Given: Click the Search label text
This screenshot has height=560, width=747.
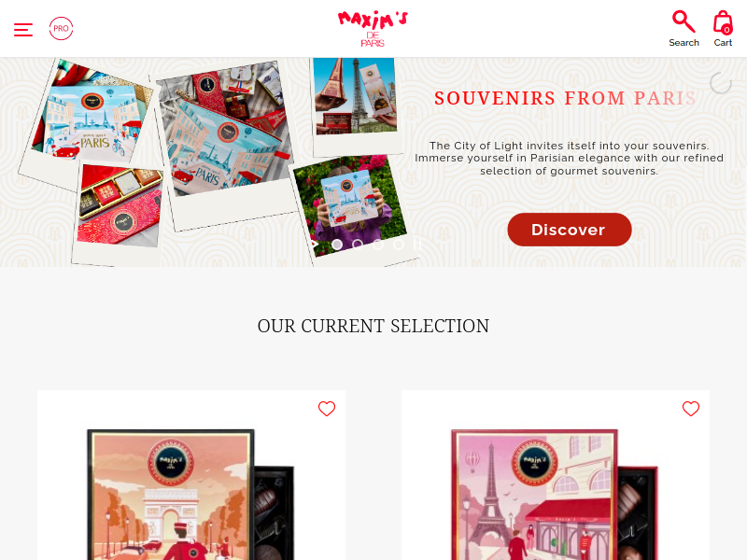Looking at the screenshot, I should click(684, 43).
